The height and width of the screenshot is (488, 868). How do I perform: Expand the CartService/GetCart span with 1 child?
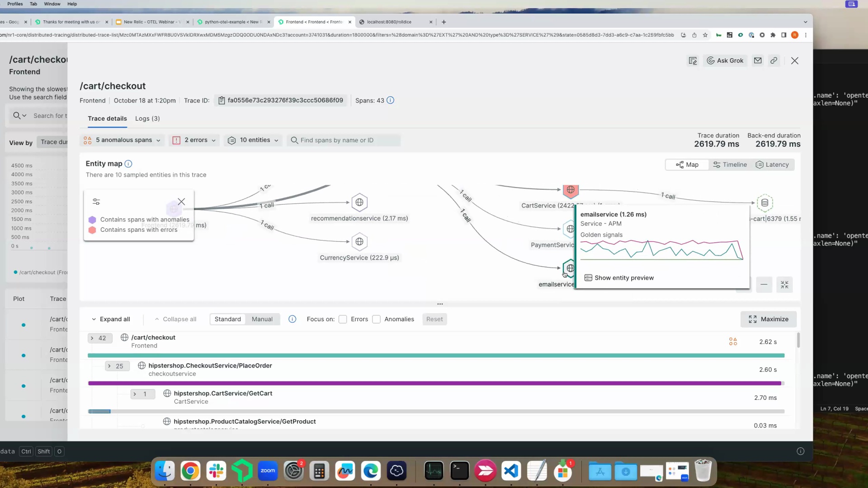click(x=142, y=394)
